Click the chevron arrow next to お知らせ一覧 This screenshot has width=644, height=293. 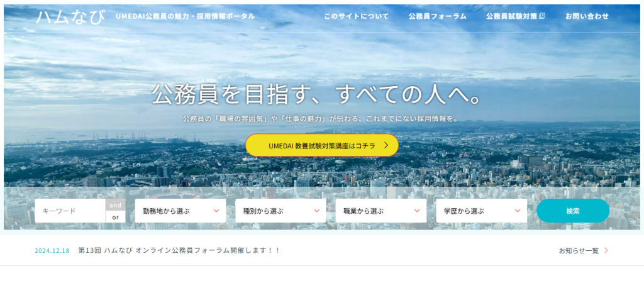click(x=606, y=250)
